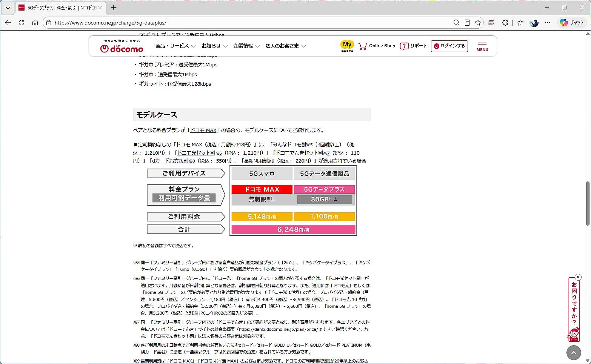Reload the page with the refresh icon
591x364 pixels.
coord(22,23)
